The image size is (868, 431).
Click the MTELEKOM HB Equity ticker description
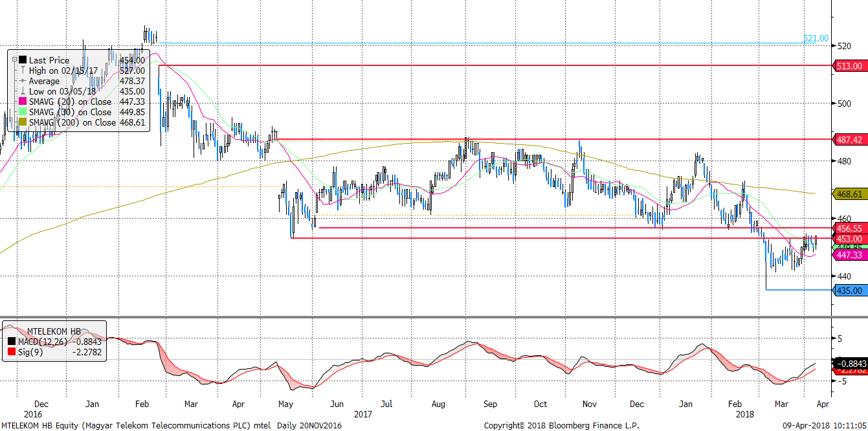pyautogui.click(x=137, y=425)
